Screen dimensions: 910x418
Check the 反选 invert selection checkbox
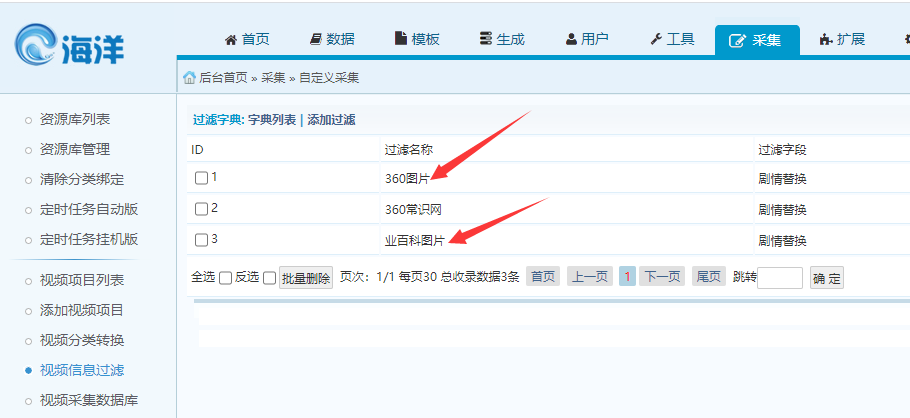[x=269, y=278]
